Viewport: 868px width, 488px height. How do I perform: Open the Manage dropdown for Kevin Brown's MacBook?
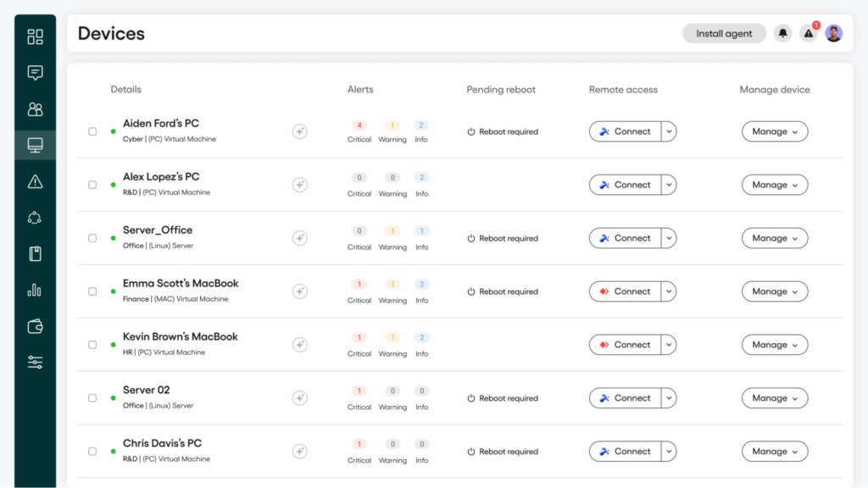775,345
